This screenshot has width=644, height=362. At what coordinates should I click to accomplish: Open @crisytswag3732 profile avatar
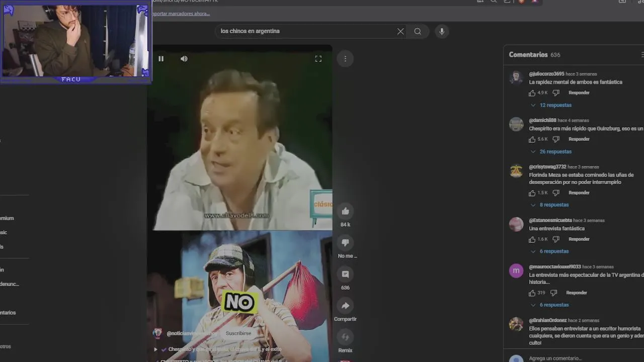516,170
